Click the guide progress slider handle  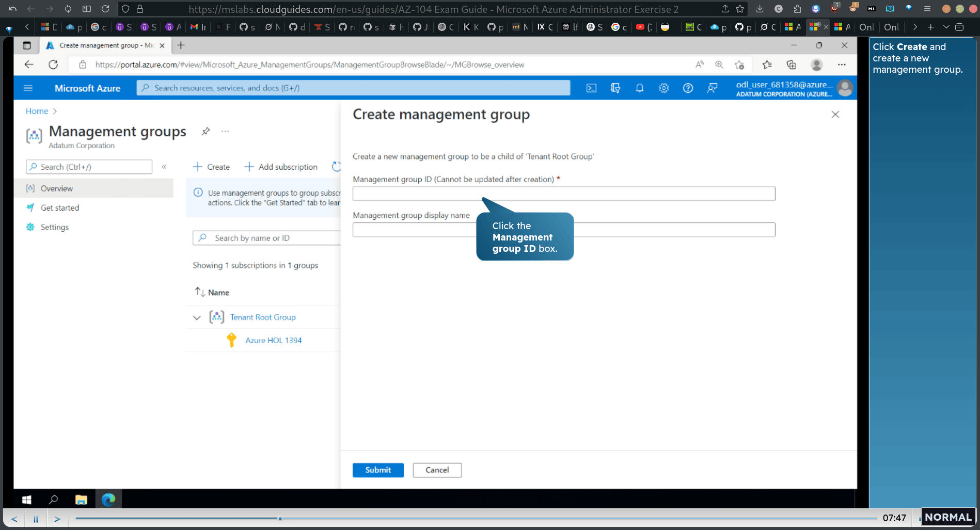pos(280,518)
